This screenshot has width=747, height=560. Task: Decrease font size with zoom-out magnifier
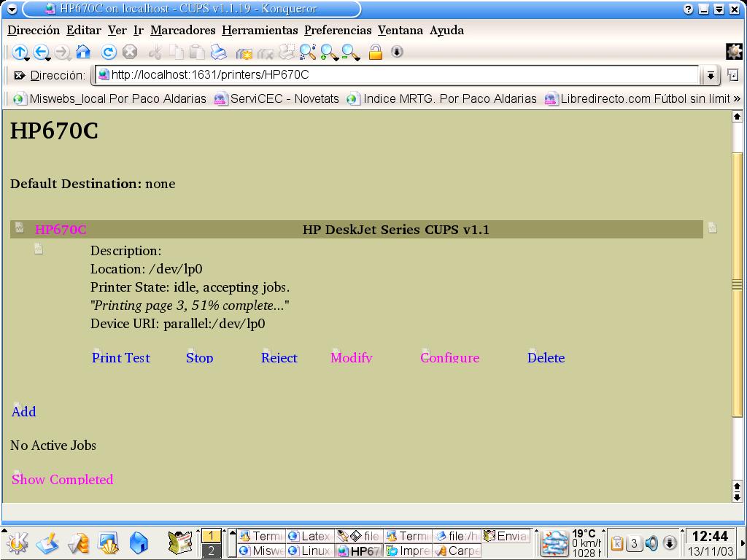pos(351,52)
